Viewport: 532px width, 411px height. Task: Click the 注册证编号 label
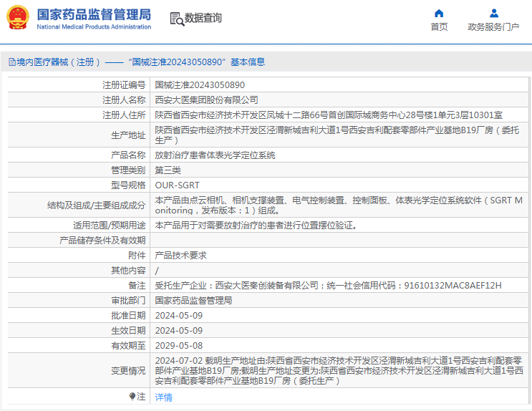click(x=124, y=84)
